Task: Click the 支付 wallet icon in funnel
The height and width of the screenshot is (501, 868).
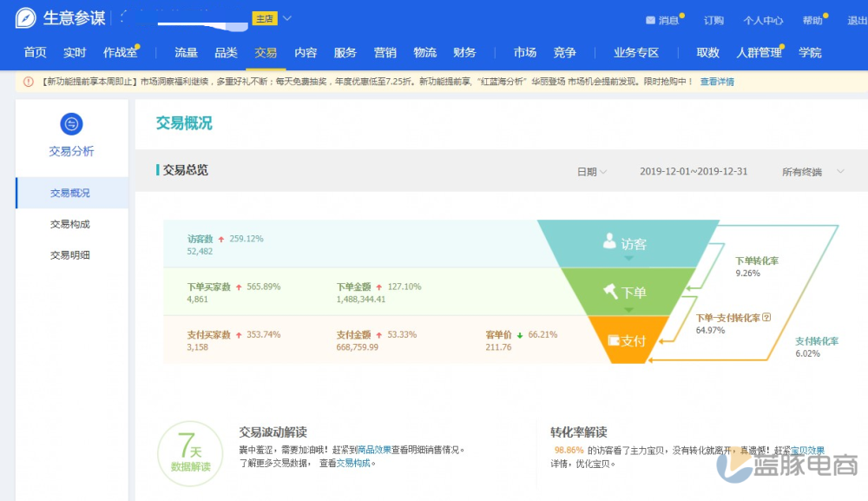Action: 614,339
